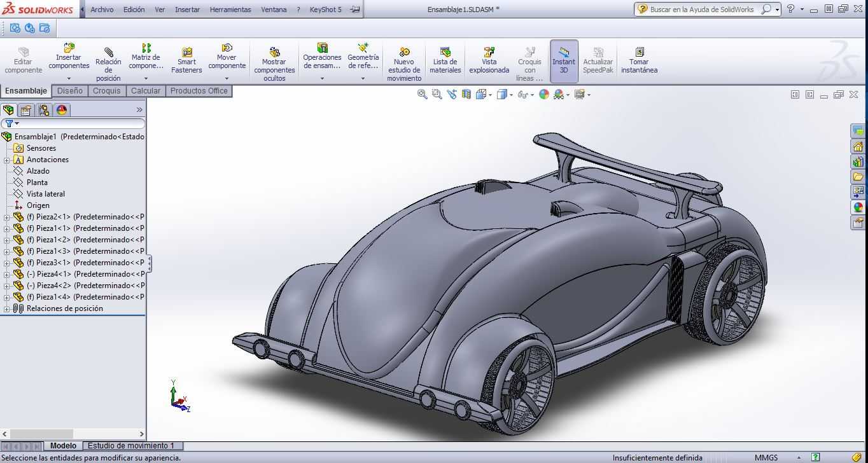Expand the Anotaciones tree node

click(7, 160)
